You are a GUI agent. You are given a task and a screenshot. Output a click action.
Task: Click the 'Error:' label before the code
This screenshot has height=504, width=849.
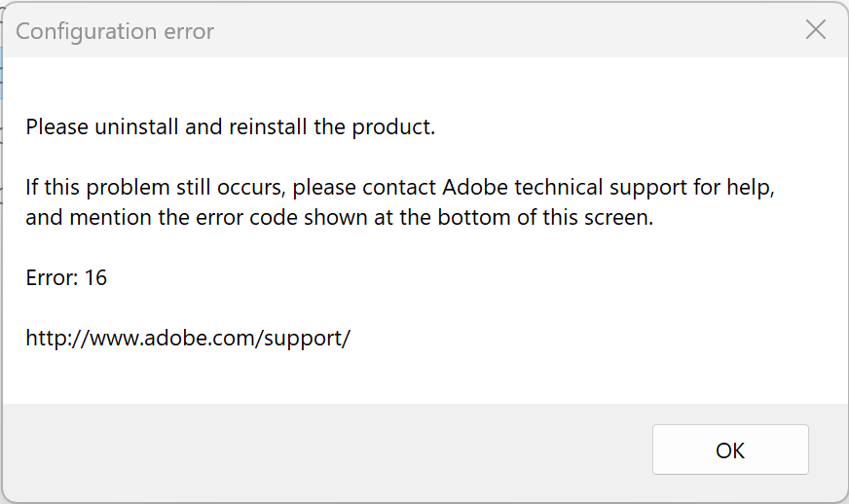[x=52, y=277]
